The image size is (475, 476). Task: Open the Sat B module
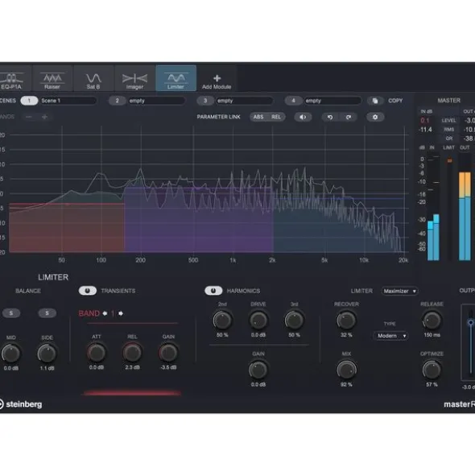tap(93, 78)
